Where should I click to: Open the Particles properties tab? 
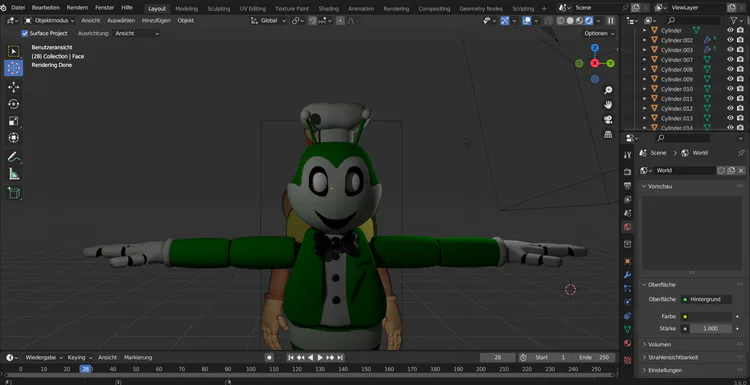point(628,288)
